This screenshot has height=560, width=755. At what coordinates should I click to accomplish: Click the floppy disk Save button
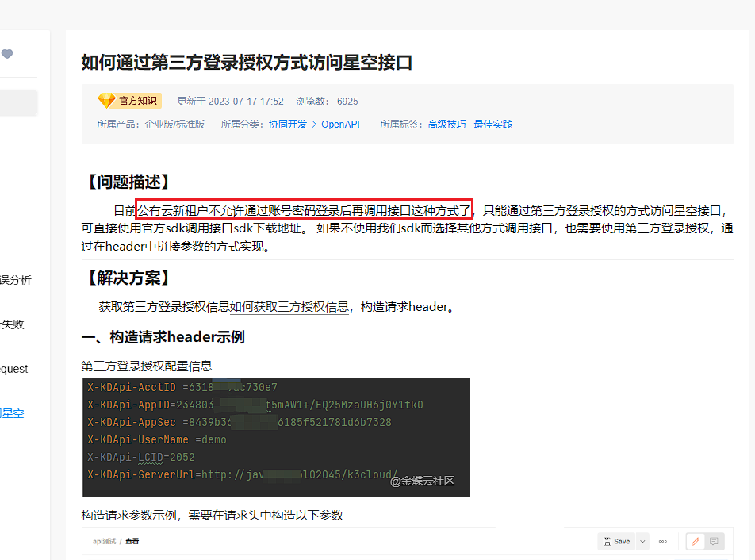pos(616,541)
